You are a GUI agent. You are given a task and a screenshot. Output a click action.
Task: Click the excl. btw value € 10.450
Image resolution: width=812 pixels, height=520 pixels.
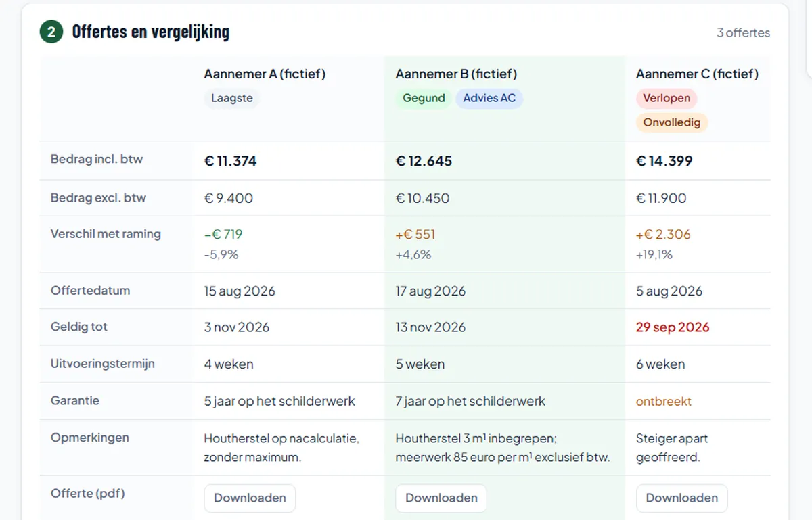[422, 198]
